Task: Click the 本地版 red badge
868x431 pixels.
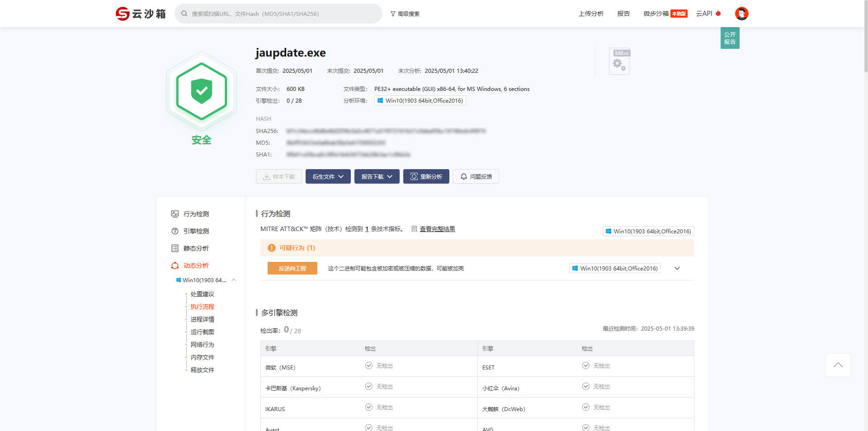Action: (679, 14)
